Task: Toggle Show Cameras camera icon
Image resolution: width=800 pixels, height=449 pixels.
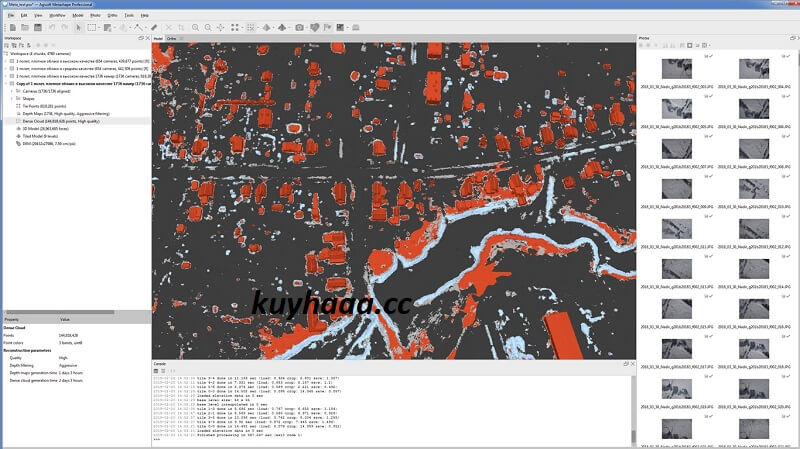Action: [x=299, y=28]
